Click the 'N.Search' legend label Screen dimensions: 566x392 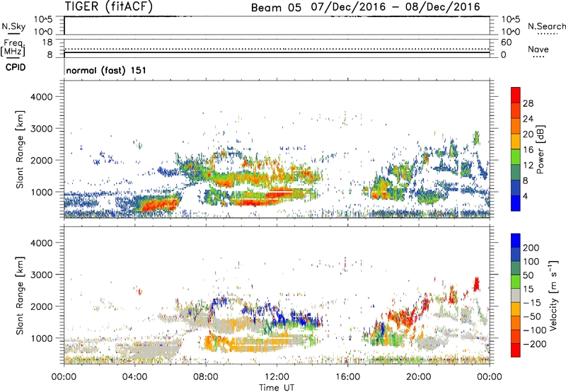(x=546, y=26)
